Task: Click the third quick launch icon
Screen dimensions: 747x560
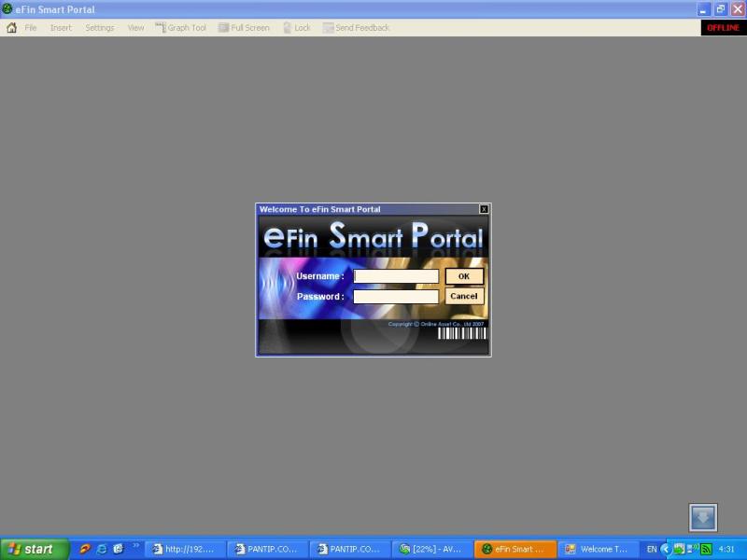Action: 119,549
